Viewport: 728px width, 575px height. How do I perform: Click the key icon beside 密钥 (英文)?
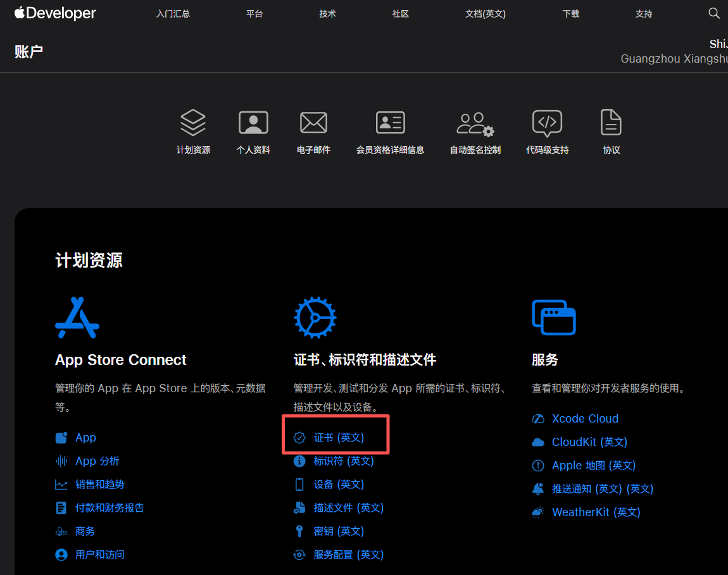[299, 531]
